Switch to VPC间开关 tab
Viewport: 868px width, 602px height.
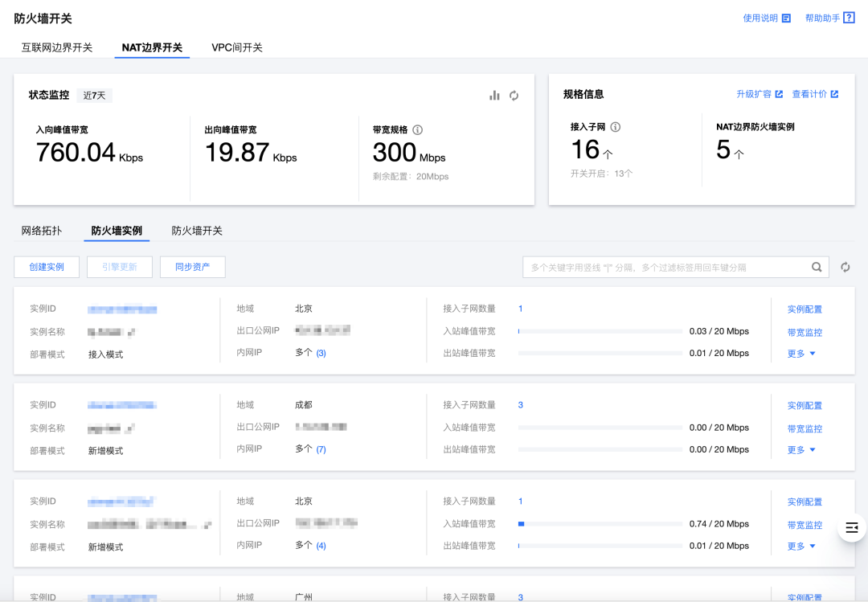[237, 47]
